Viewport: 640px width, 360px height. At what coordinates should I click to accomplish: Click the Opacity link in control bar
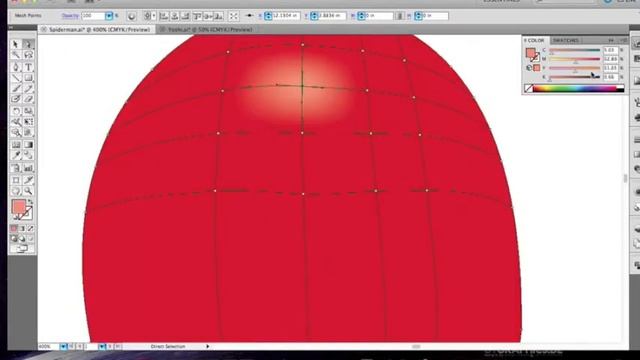70,16
